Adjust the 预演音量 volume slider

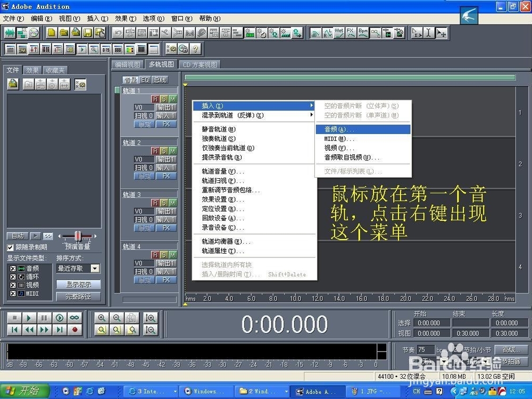click(x=77, y=236)
